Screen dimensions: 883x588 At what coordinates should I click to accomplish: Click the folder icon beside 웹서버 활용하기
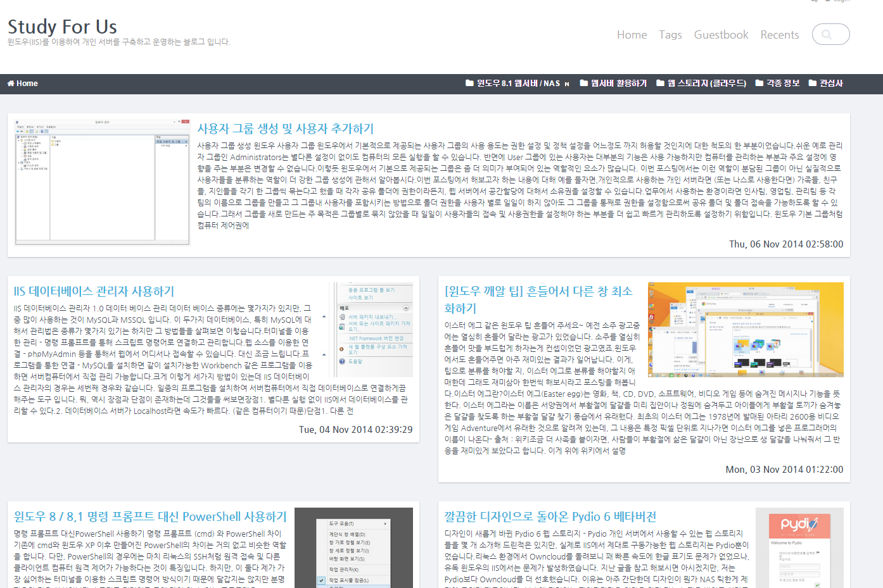coord(584,83)
